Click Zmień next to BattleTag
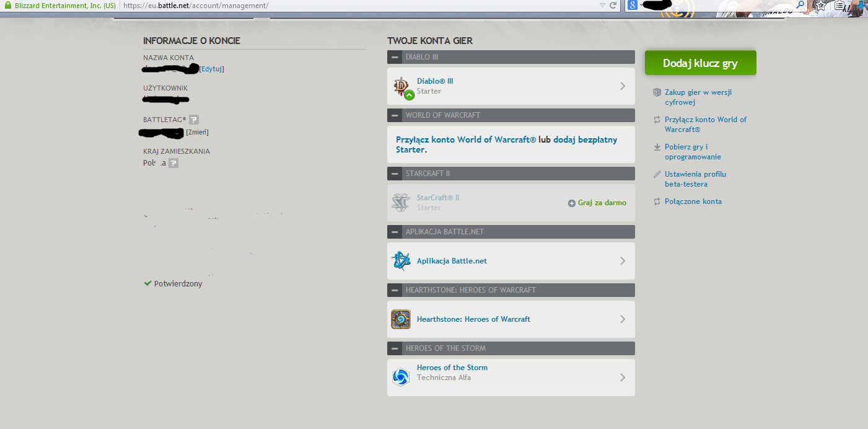The image size is (868, 429). pos(197,132)
